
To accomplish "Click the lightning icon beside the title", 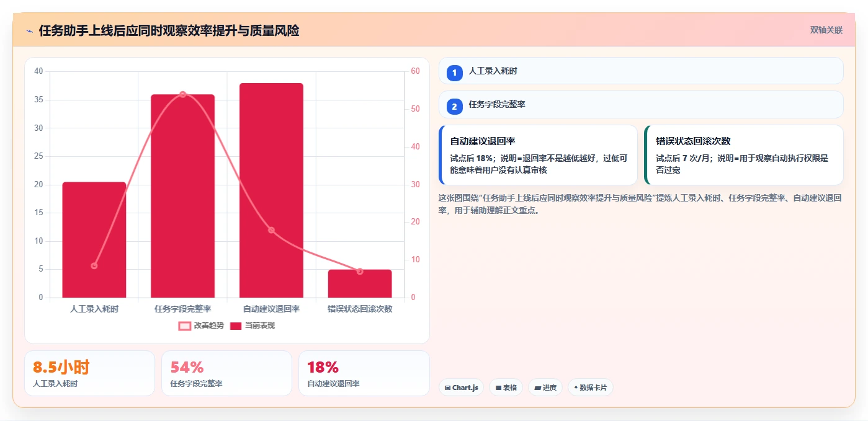I will tap(29, 30).
